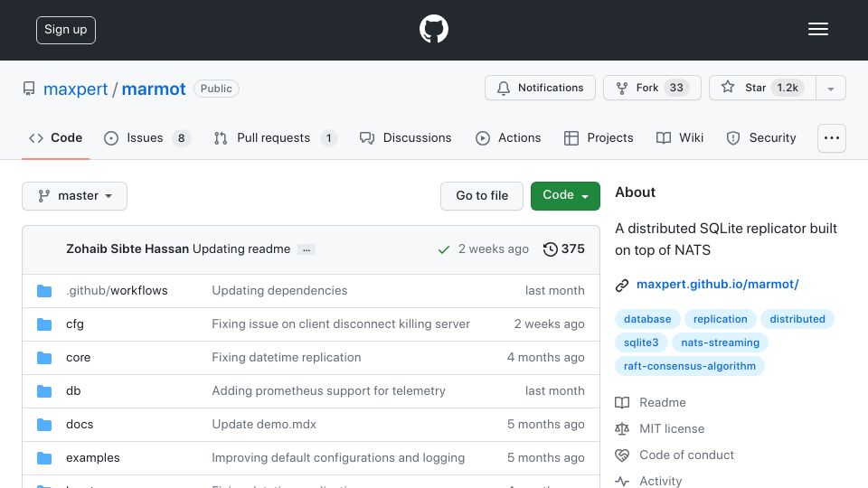Open 'Update demo.mdx' commit message
Screen dimensions: 868x488
[264, 425]
